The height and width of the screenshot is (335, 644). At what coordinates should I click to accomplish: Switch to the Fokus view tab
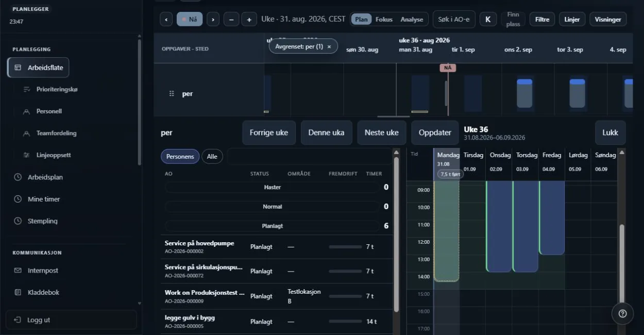tap(384, 20)
